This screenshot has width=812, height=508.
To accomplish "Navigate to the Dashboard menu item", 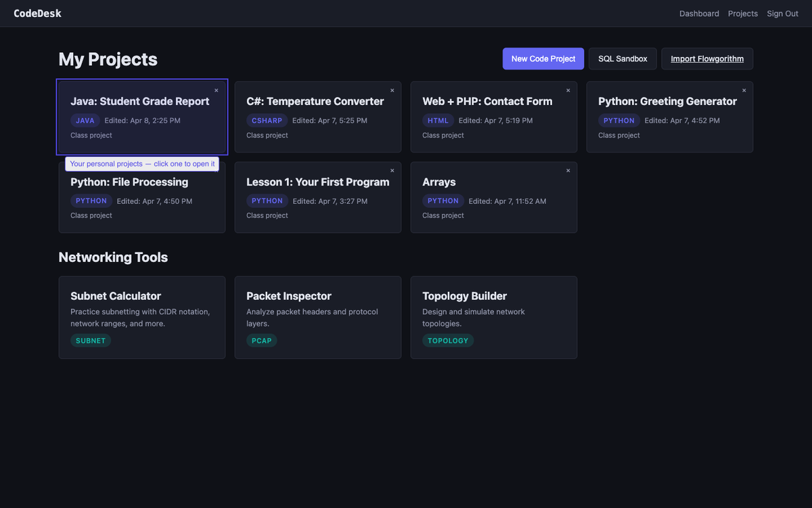I will (x=699, y=13).
